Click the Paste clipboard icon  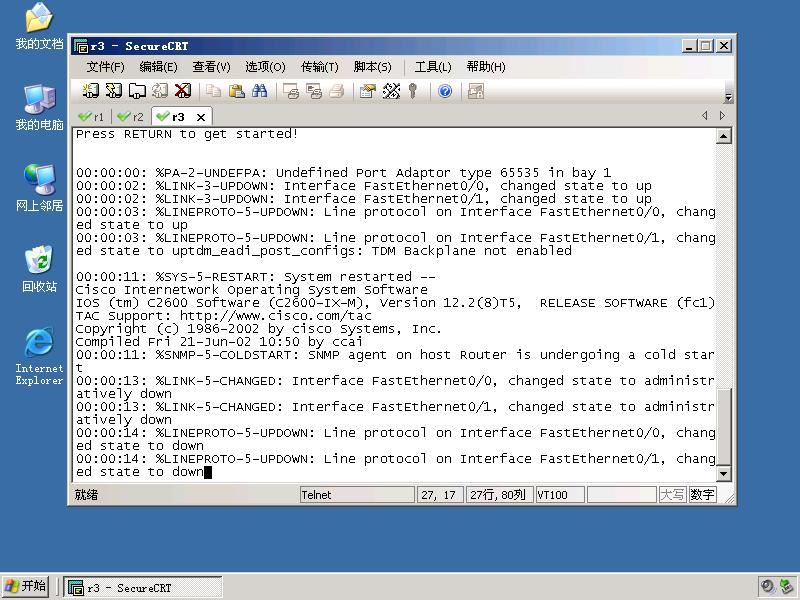[x=236, y=91]
